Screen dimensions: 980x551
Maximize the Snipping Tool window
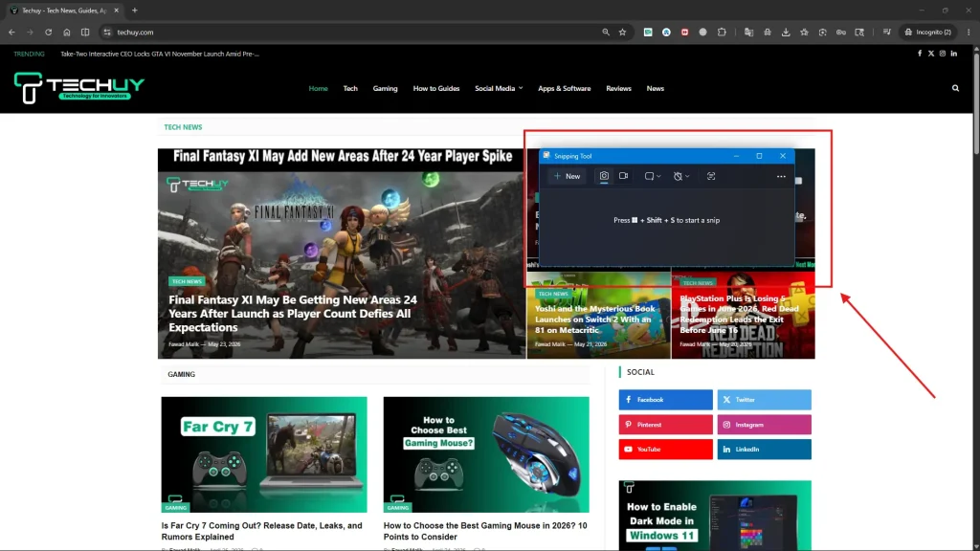(x=759, y=156)
